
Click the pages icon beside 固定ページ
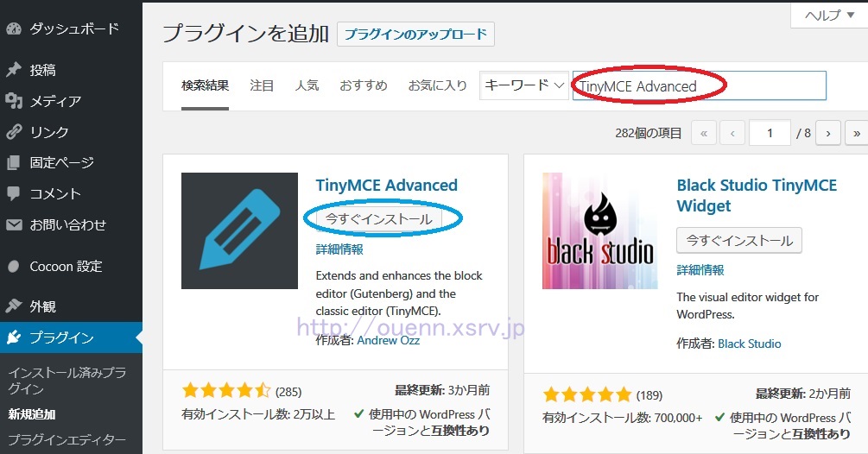(14, 162)
